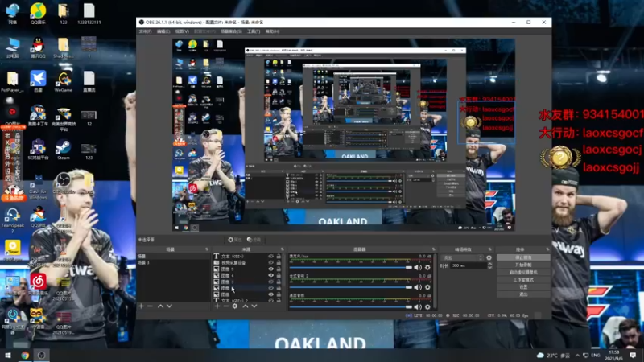Image resolution: width=644 pixels, height=362 pixels.
Task: Toggle visibility eye for 文本 (GDI+) source
Action: pos(270,256)
